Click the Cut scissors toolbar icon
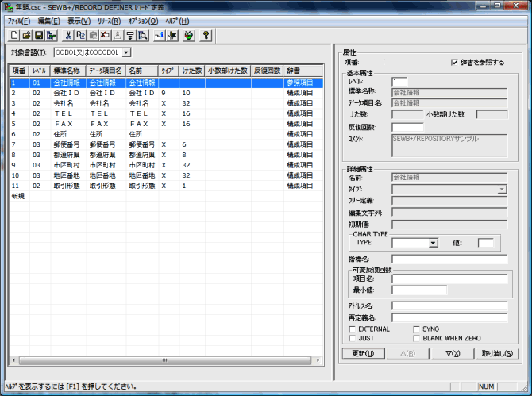The image size is (532, 396). [69, 35]
